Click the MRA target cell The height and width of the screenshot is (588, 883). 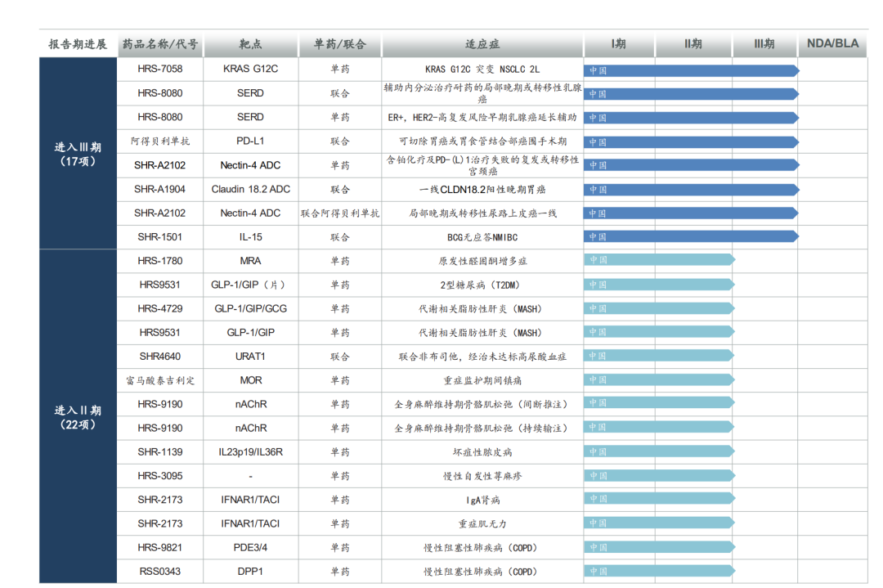tap(251, 261)
